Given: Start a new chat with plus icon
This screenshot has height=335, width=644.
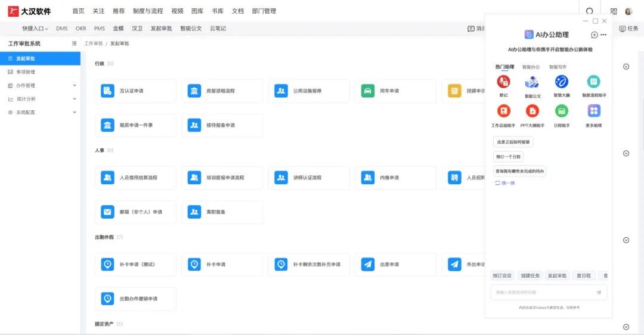Looking at the screenshot, I should [x=594, y=35].
